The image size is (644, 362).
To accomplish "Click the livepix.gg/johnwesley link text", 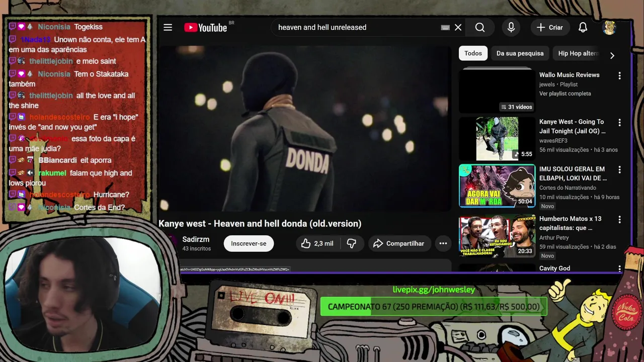I will [434, 290].
